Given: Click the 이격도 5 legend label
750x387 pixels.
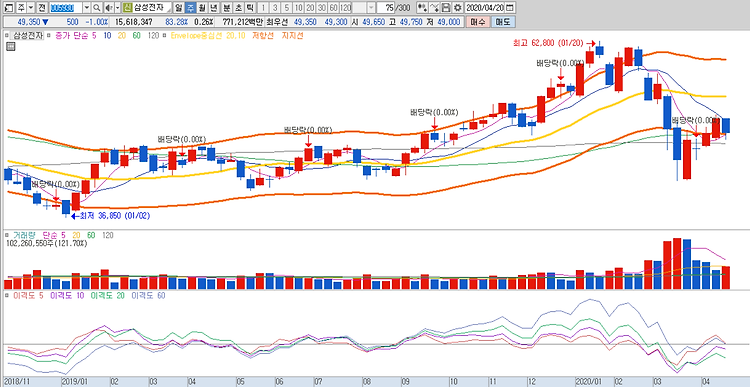Looking at the screenshot, I should click(28, 296).
